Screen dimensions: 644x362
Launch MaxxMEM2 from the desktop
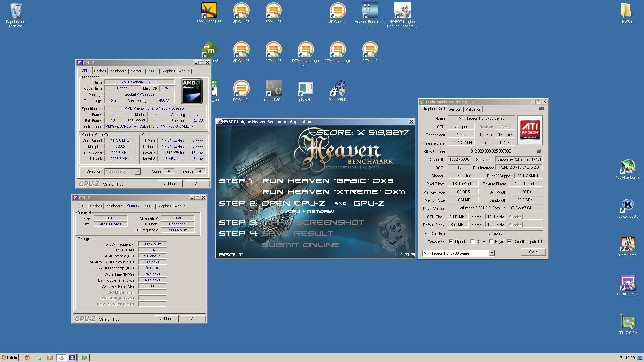click(337, 91)
